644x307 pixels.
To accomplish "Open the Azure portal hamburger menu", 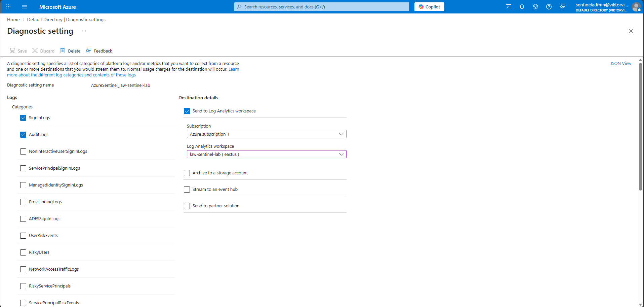I will 24,7.
